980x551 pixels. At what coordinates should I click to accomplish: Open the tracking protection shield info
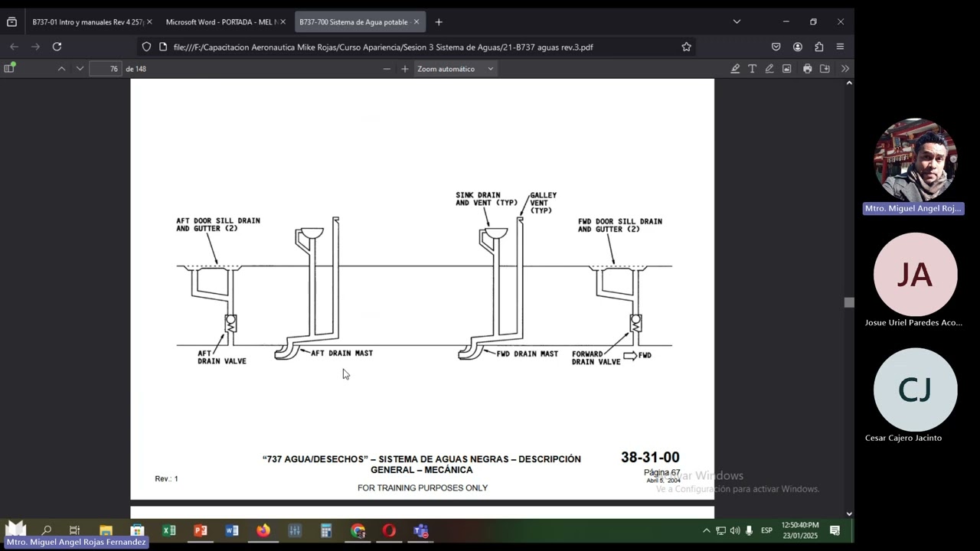(x=146, y=47)
